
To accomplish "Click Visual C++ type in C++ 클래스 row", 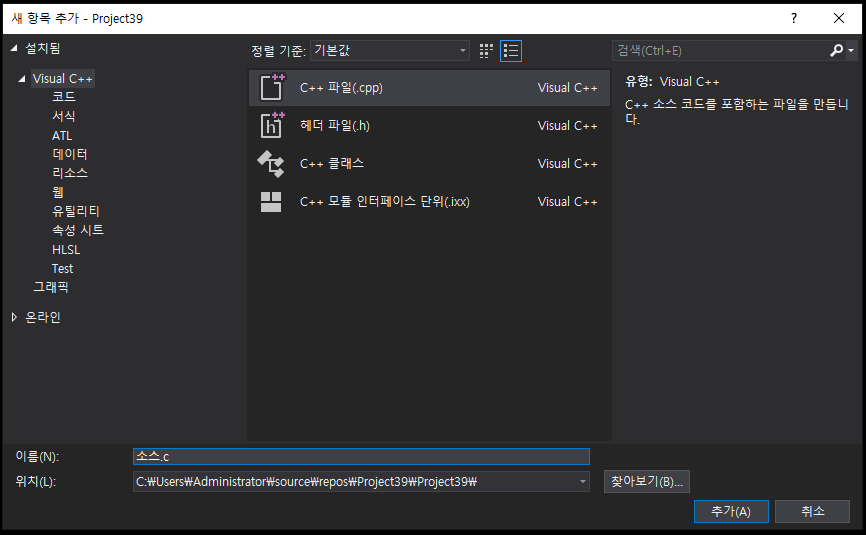I will coord(568,164).
